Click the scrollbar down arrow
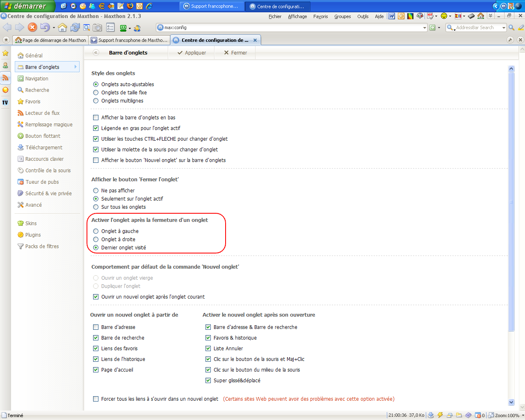 point(511,402)
